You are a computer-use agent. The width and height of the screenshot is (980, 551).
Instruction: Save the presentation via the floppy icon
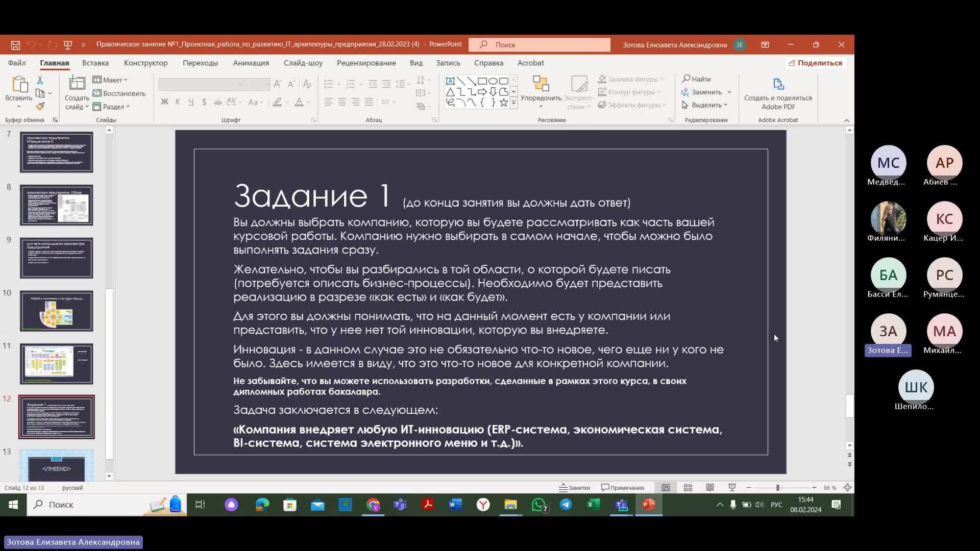[15, 45]
